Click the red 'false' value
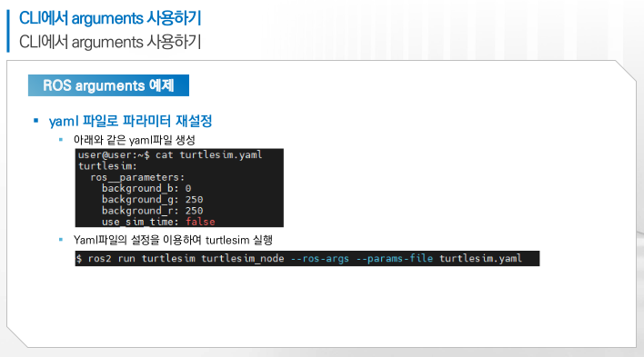Screen dimensions: 644x357 tap(200, 222)
